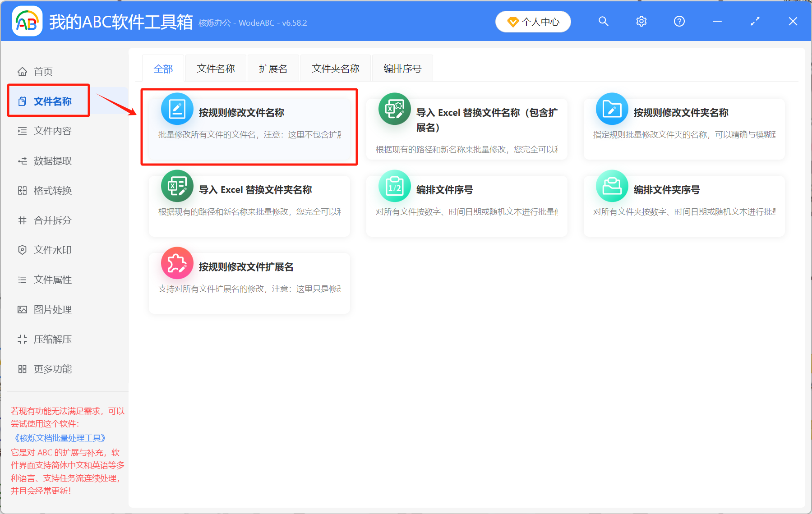
Task: Open the 导入 Excel 替换文件夹名称 icon
Action: [177, 185]
